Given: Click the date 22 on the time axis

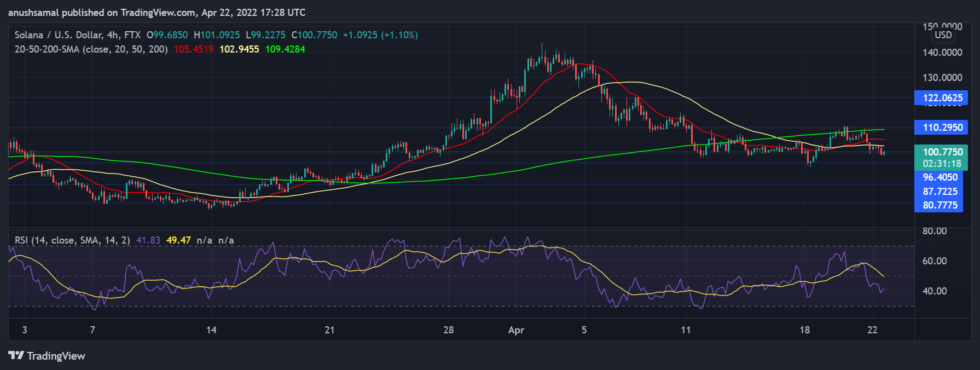Looking at the screenshot, I should tap(872, 330).
